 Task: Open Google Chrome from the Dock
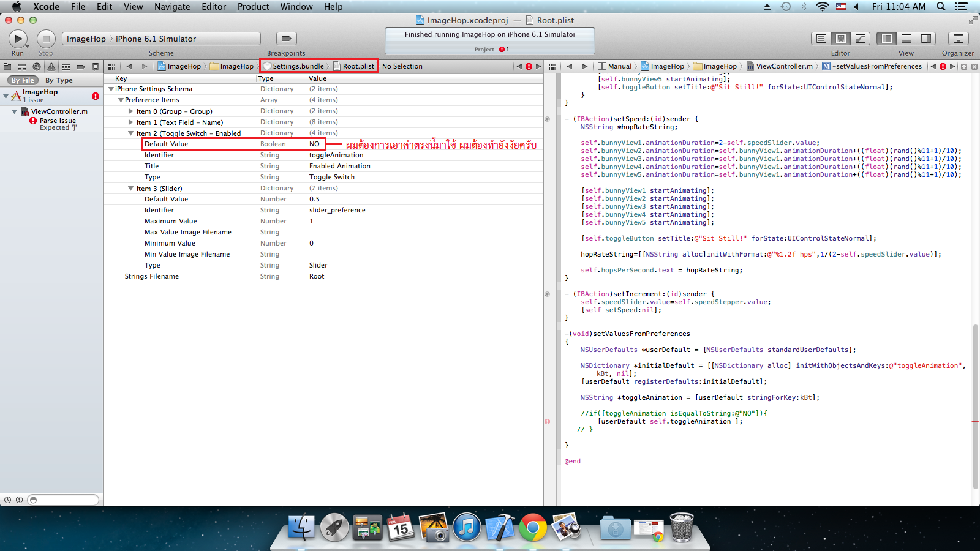533,527
